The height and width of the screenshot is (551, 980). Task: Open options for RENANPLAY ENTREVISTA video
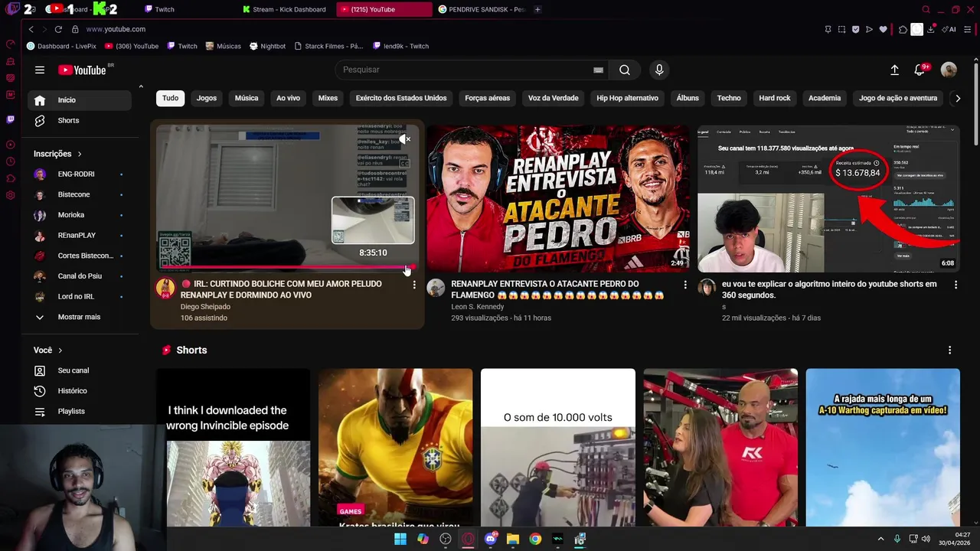(685, 285)
